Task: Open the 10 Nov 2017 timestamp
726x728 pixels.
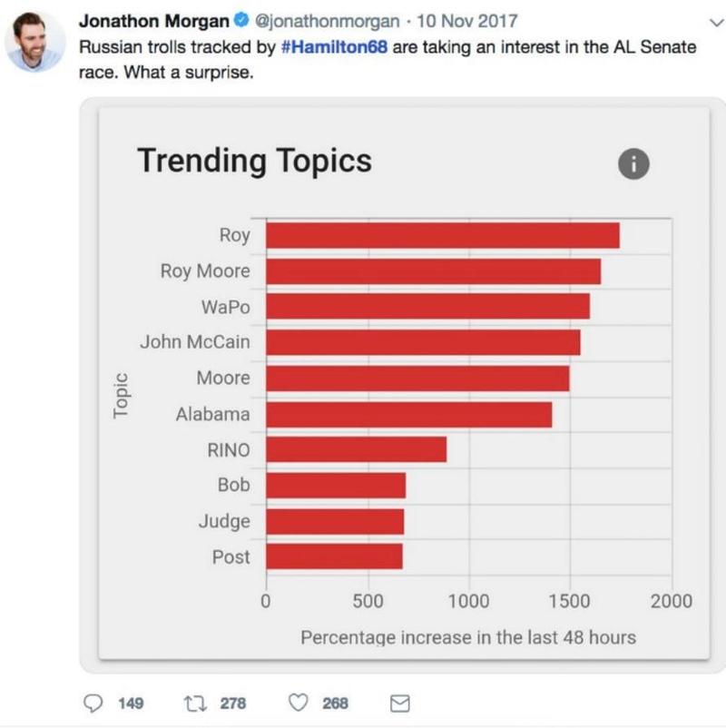Action: click(x=467, y=21)
